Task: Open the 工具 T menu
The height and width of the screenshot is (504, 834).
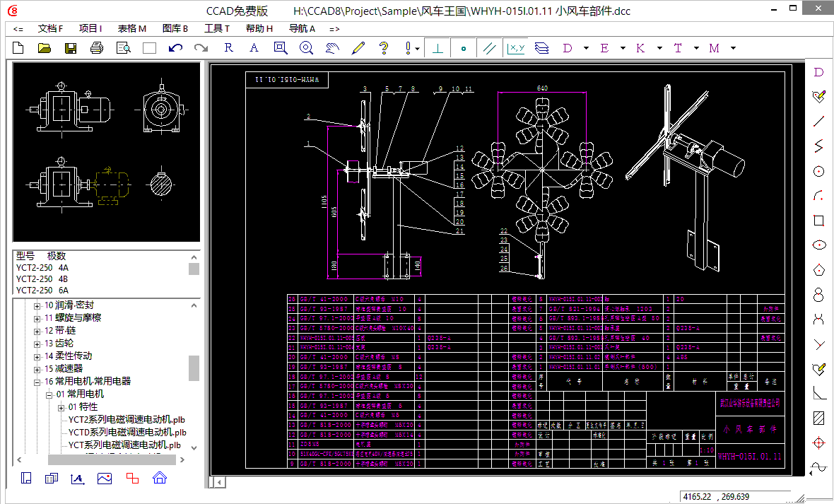Action: click(x=217, y=29)
